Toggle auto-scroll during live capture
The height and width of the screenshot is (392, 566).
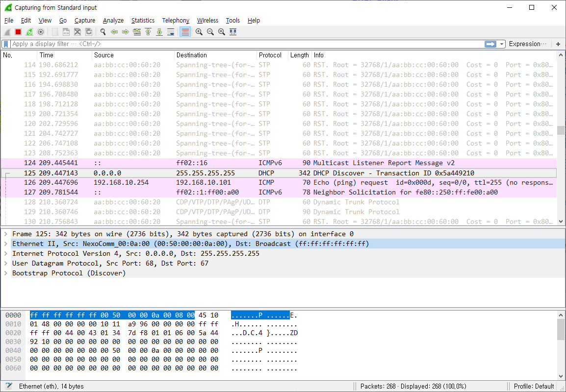pos(171,32)
